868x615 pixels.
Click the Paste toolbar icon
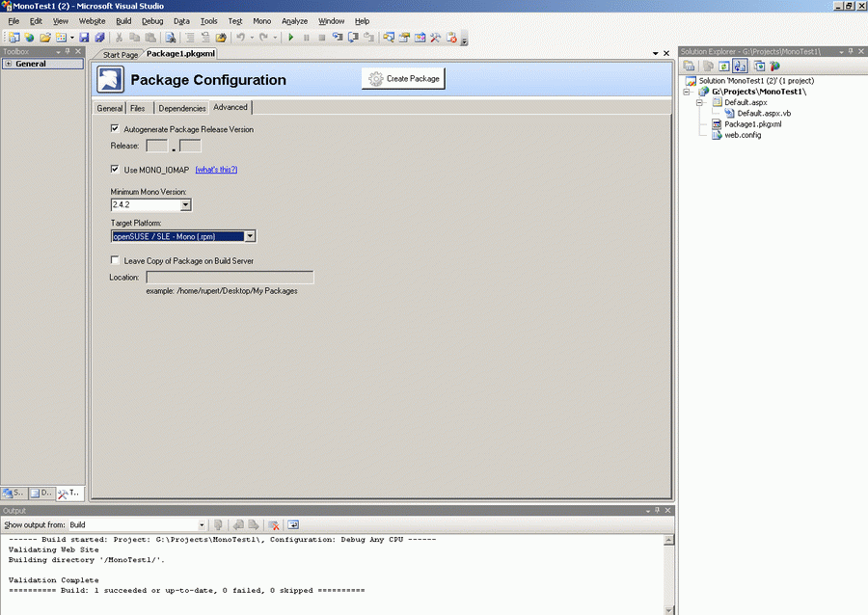point(150,37)
